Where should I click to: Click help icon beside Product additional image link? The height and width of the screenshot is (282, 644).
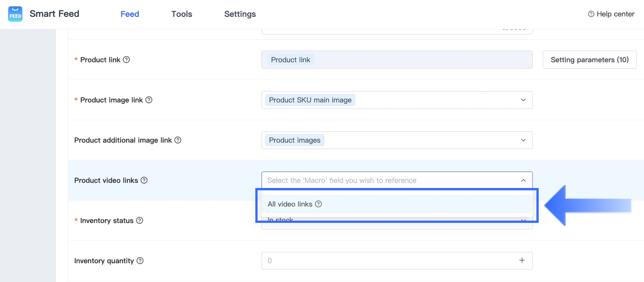coord(178,140)
